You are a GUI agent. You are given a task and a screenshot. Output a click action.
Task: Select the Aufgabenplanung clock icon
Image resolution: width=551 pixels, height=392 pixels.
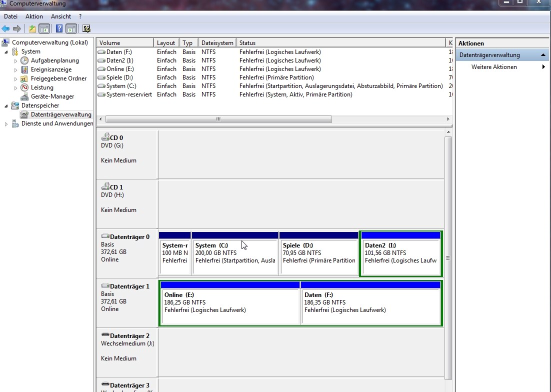point(24,60)
